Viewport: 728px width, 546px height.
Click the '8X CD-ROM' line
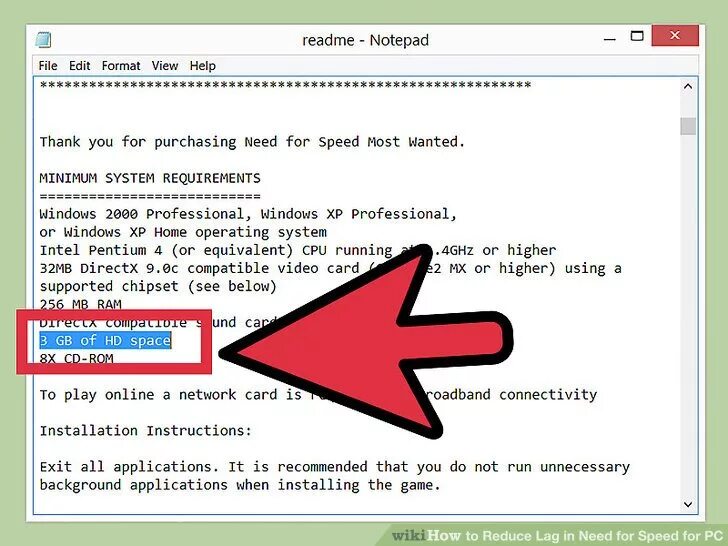click(77, 358)
